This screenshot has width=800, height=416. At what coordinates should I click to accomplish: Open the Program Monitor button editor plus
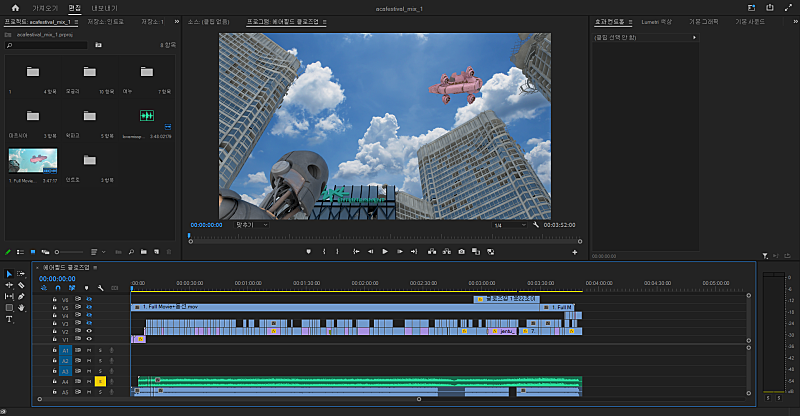click(574, 252)
